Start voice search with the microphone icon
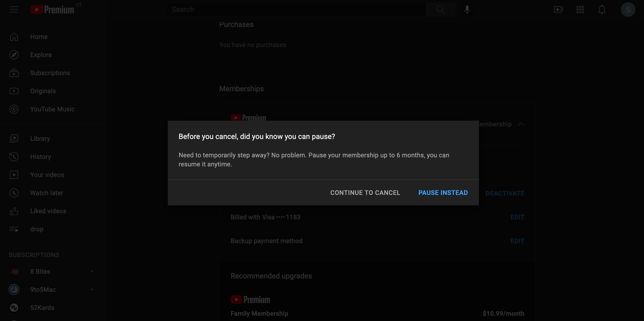This screenshot has height=321, width=644. [x=466, y=9]
